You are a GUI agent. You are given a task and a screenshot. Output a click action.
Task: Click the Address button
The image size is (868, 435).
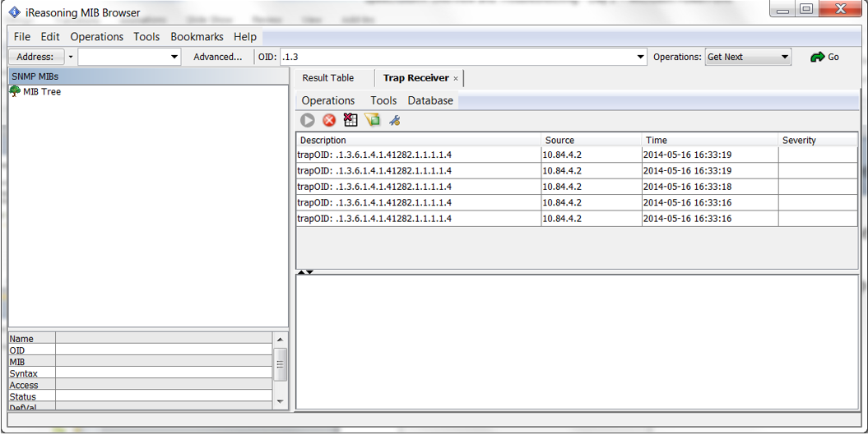coord(35,57)
